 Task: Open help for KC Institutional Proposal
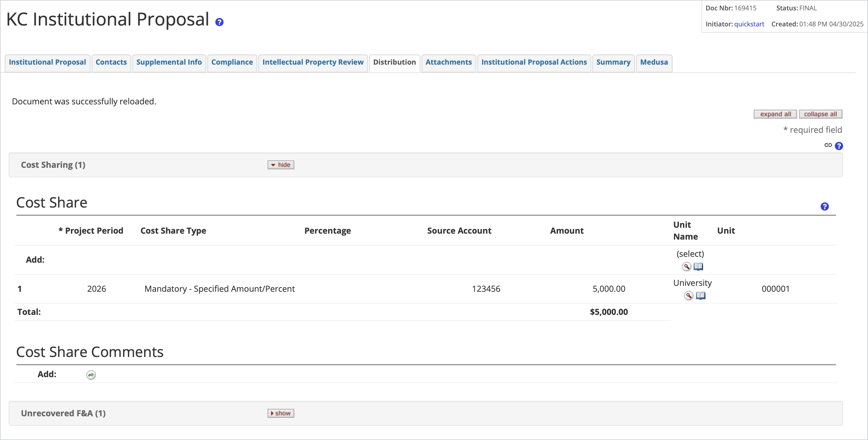point(219,22)
